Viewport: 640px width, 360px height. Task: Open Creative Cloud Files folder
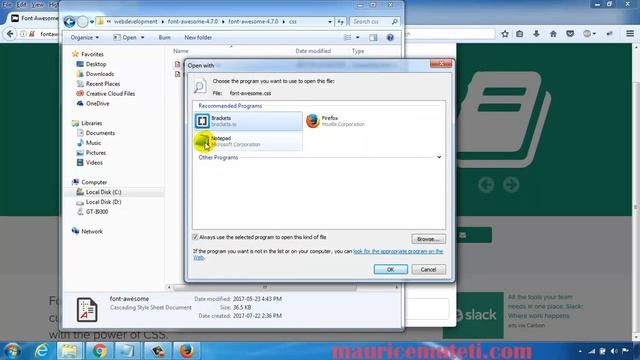110,93
